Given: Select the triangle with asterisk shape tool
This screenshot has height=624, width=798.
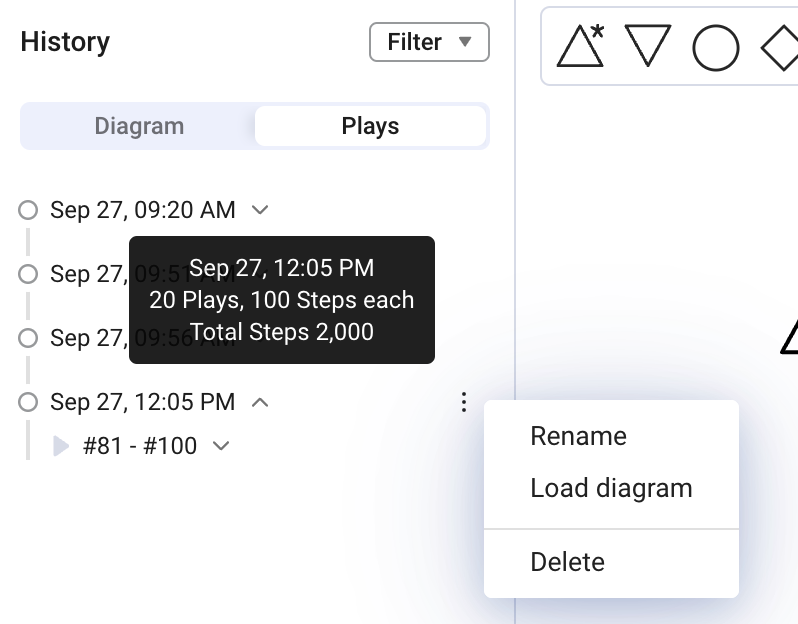Looking at the screenshot, I should [x=581, y=46].
